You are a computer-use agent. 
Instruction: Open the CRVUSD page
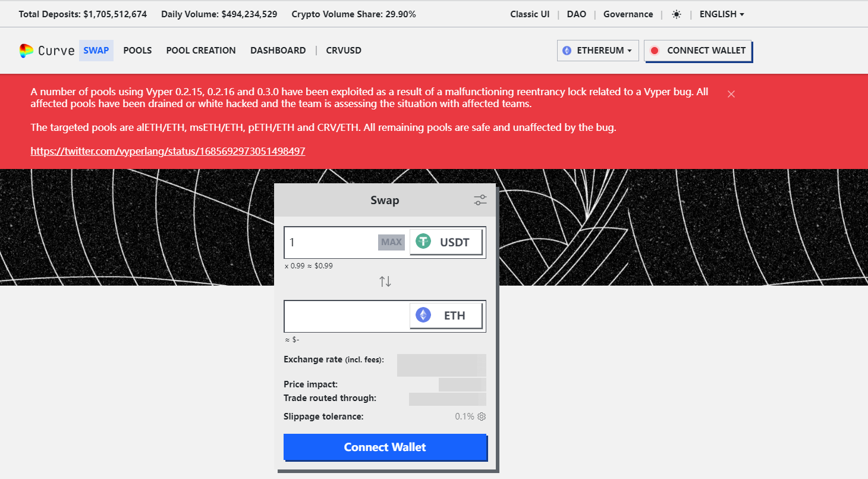click(344, 51)
